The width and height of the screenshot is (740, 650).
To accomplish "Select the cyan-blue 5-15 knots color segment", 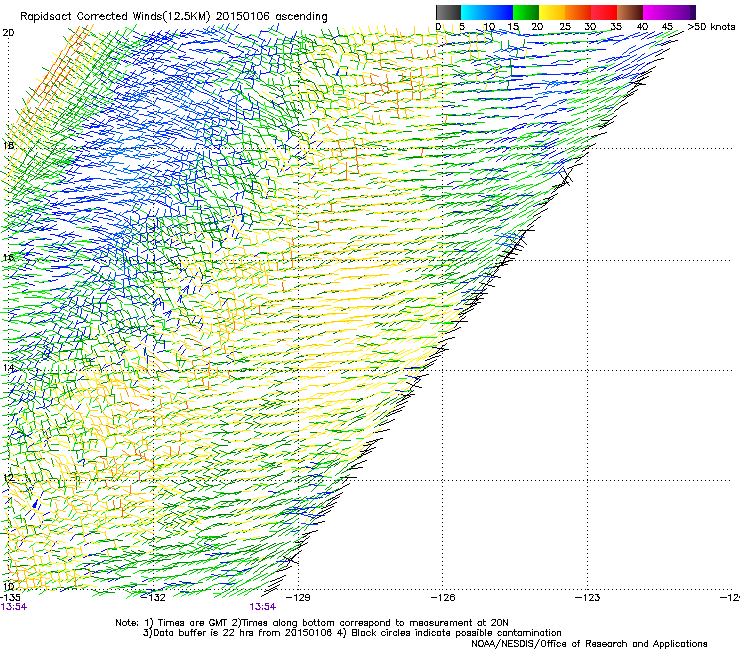I will 487,12.
